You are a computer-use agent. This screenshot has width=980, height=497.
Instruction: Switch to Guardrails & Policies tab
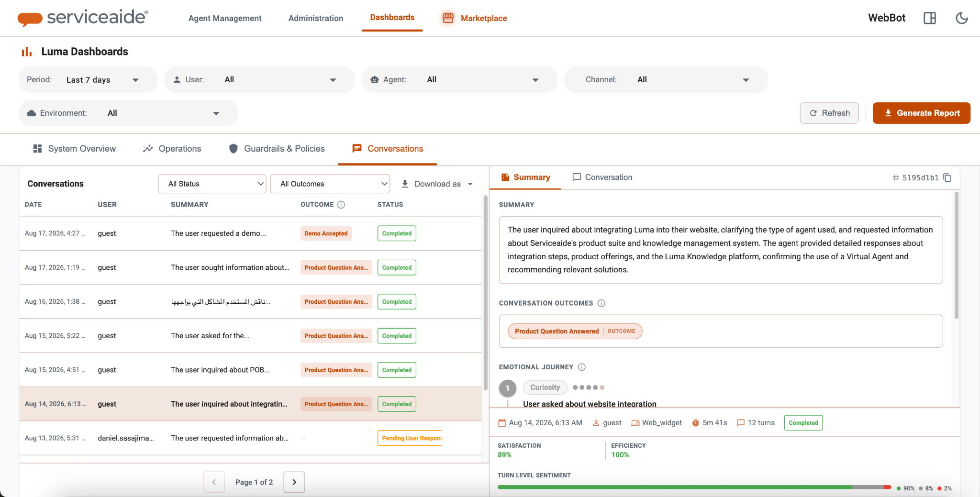277,149
